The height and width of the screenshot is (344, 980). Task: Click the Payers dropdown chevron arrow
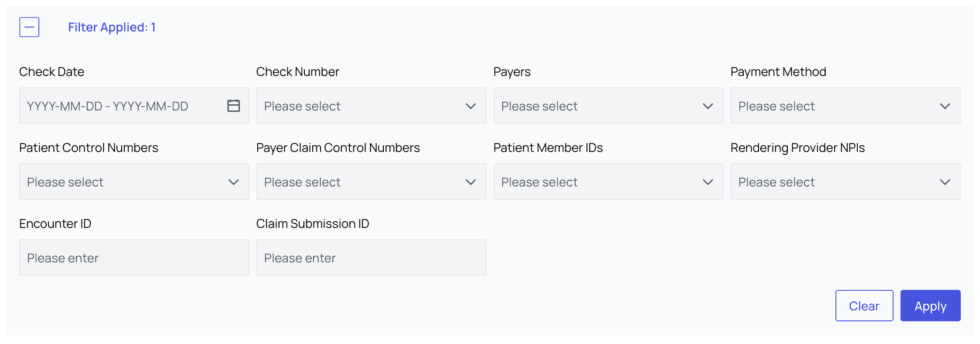pyautogui.click(x=707, y=106)
